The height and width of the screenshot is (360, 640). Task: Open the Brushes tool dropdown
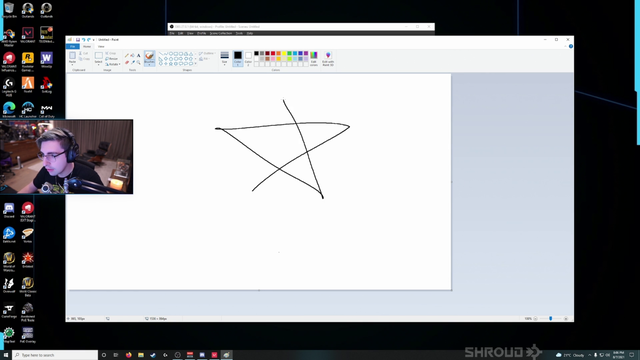(149, 64)
